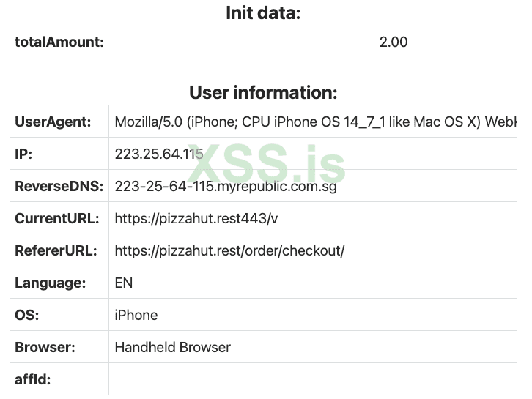
Task: Click the 'ReverseDNS:' row label
Action: click(x=59, y=186)
